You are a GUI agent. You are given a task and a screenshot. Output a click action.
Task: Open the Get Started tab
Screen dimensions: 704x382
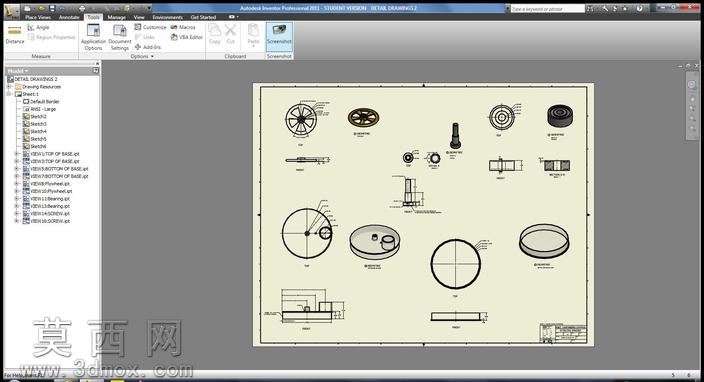tap(203, 17)
